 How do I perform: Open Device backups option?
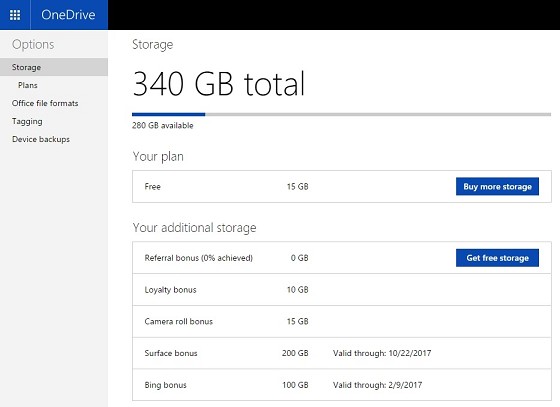(41, 139)
